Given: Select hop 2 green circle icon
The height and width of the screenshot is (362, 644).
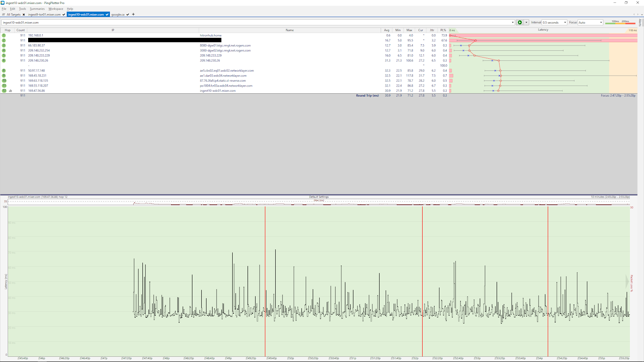Looking at the screenshot, I should point(4,40).
